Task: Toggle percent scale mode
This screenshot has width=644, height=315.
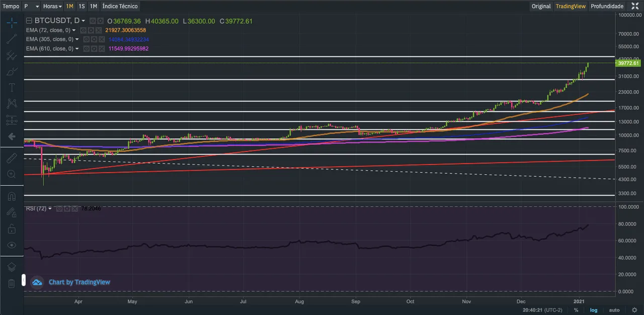Action: [x=576, y=310]
